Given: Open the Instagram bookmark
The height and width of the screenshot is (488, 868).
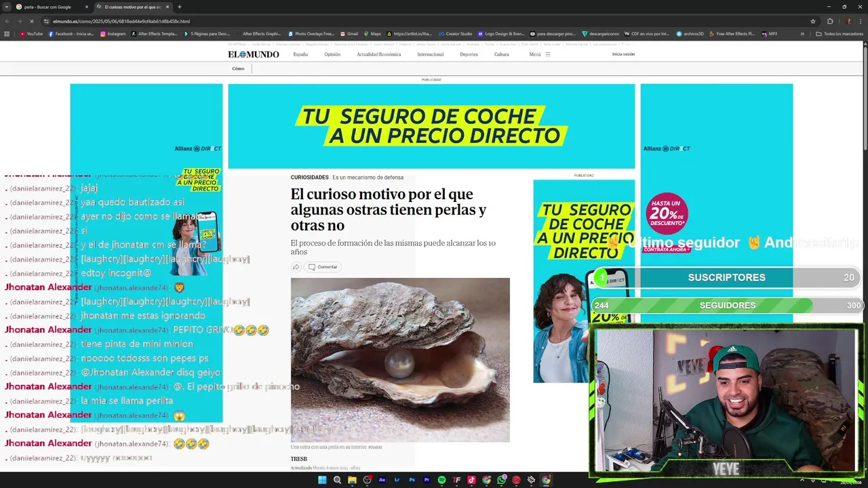Looking at the screenshot, I should (x=113, y=34).
